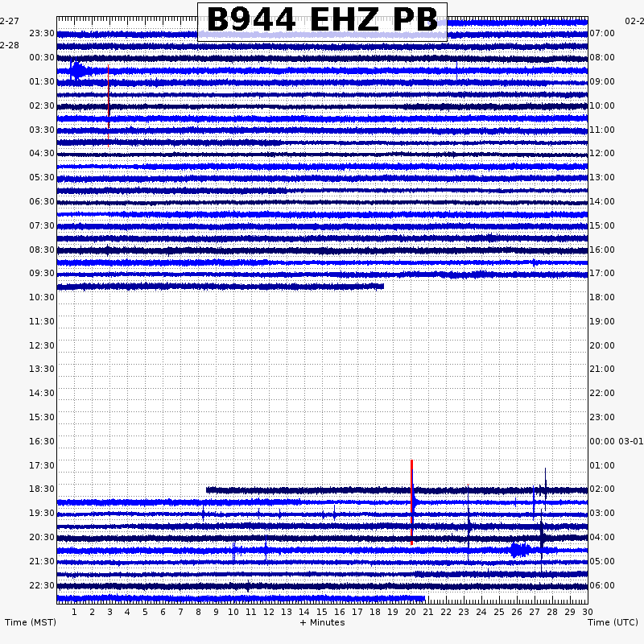Select the 09:30 MST time label
The width and height of the screenshot is (644, 644).
(42, 274)
